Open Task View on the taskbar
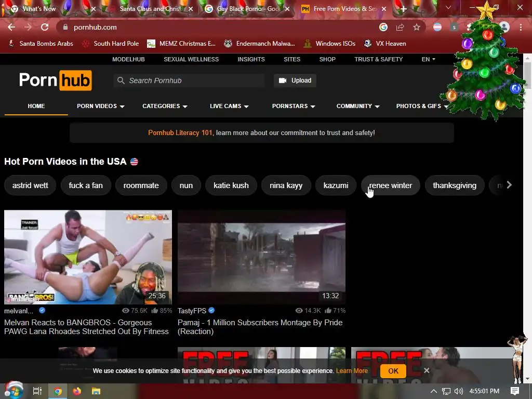Image resolution: width=532 pixels, height=399 pixels. pos(37,391)
